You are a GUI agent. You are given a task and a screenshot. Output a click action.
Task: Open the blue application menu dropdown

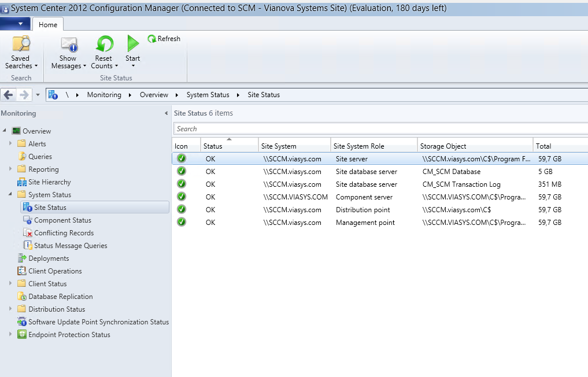(15, 24)
